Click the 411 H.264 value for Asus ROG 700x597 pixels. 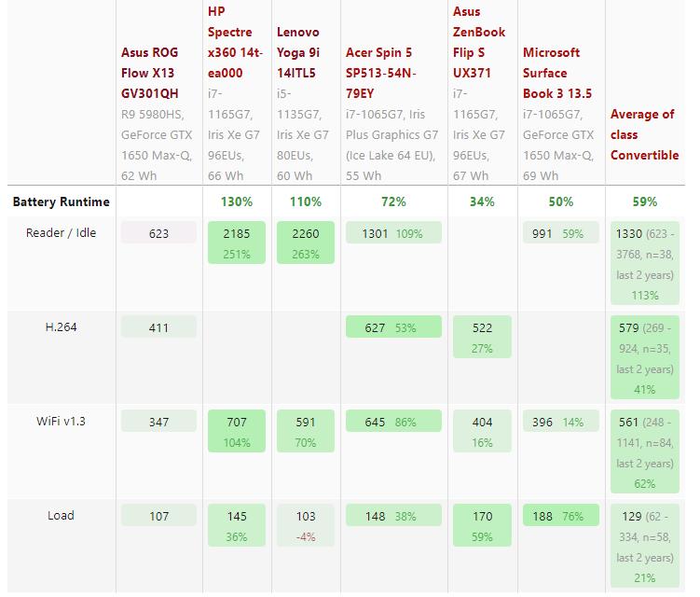(x=158, y=327)
